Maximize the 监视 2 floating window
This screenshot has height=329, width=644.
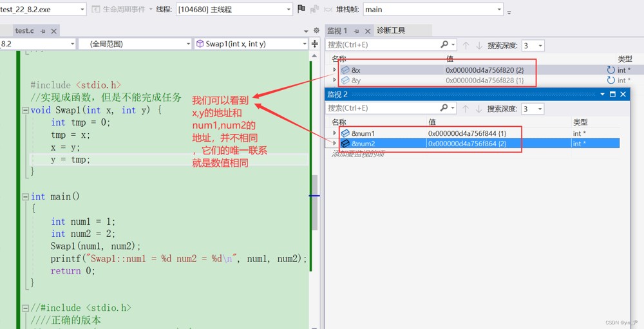tap(613, 94)
